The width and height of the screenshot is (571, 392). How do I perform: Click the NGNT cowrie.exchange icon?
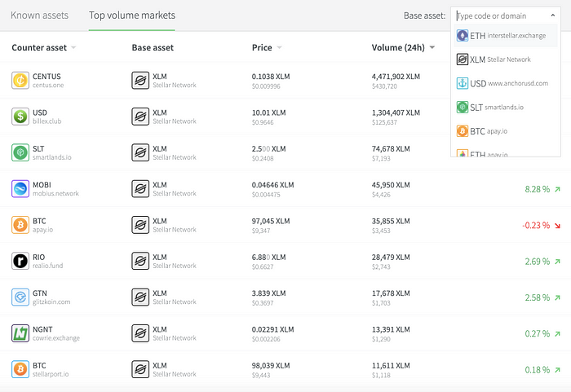20,333
